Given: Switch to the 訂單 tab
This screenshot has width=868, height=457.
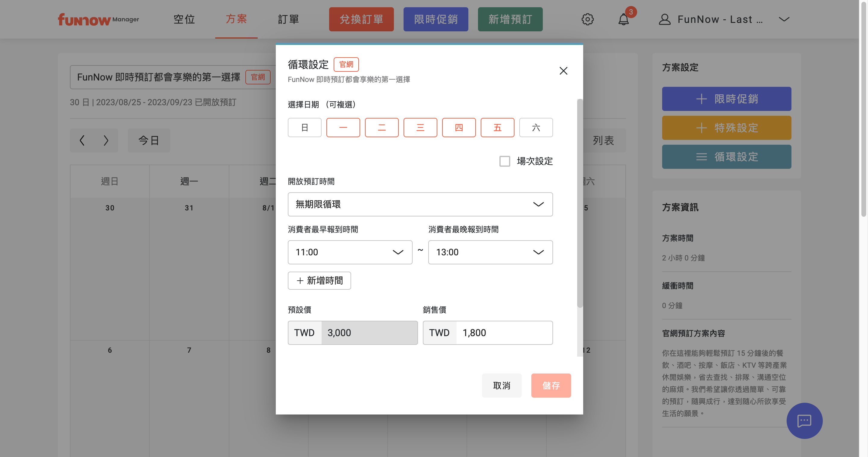Looking at the screenshot, I should click(x=288, y=19).
